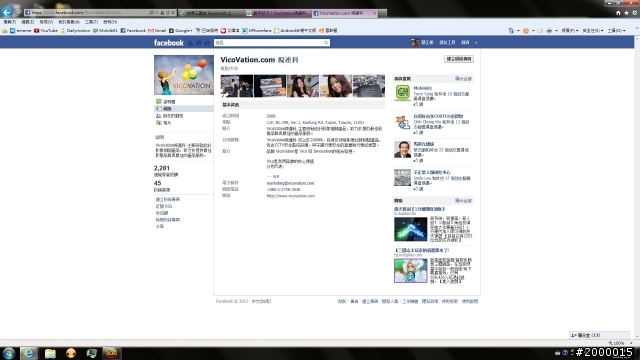640x360 pixels.
Task: Open the chat bar at bottom right
Action: tap(599, 335)
